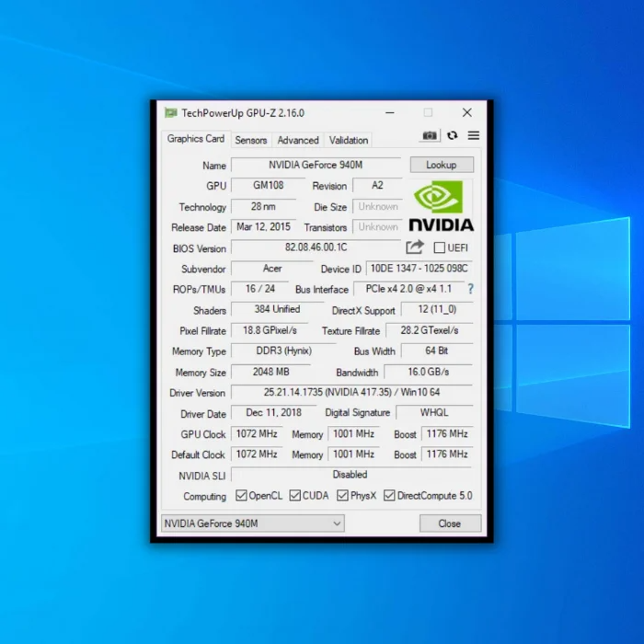
Task: Switch to the Sensors tab
Action: pyautogui.click(x=251, y=140)
